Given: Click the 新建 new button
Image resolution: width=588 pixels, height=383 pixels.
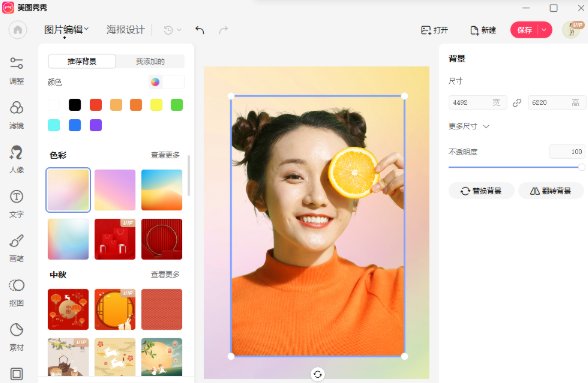Looking at the screenshot, I should [483, 30].
